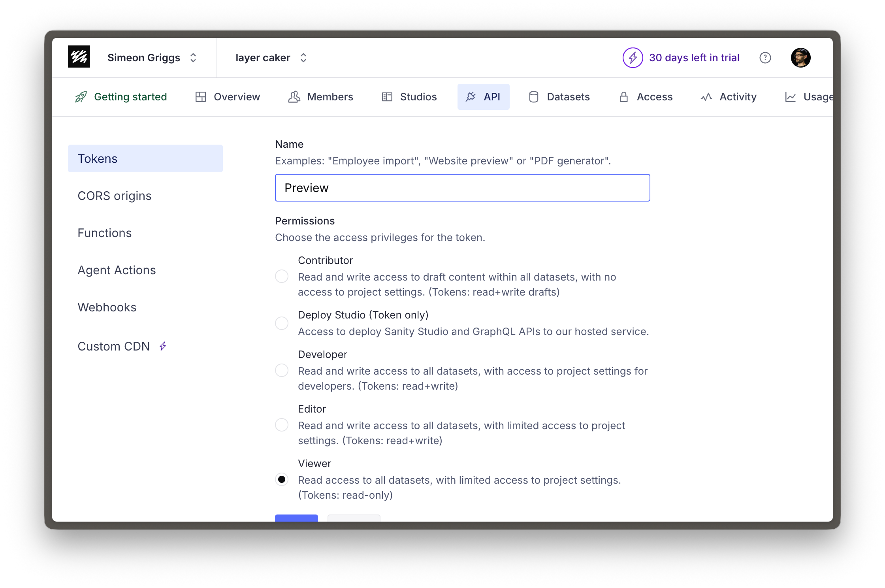Switch to the Overview tab
885x588 pixels.
coord(228,97)
